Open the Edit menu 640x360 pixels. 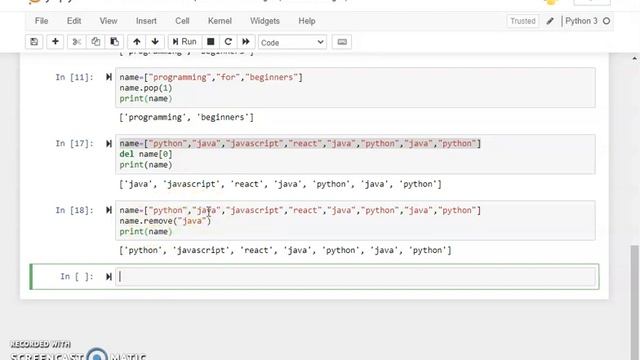[74, 21]
